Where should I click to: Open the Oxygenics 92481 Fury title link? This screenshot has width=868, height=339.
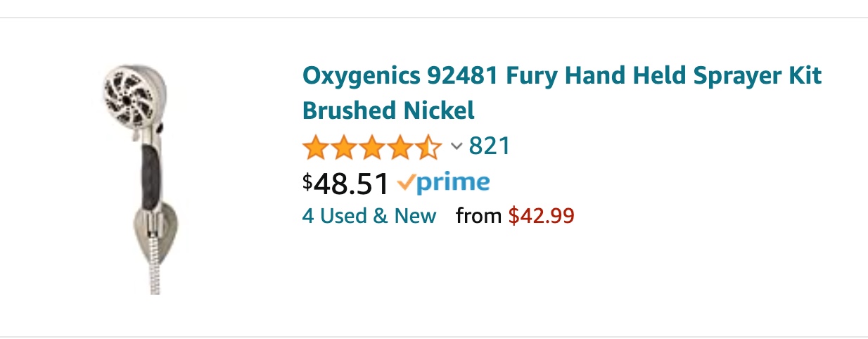561,76
